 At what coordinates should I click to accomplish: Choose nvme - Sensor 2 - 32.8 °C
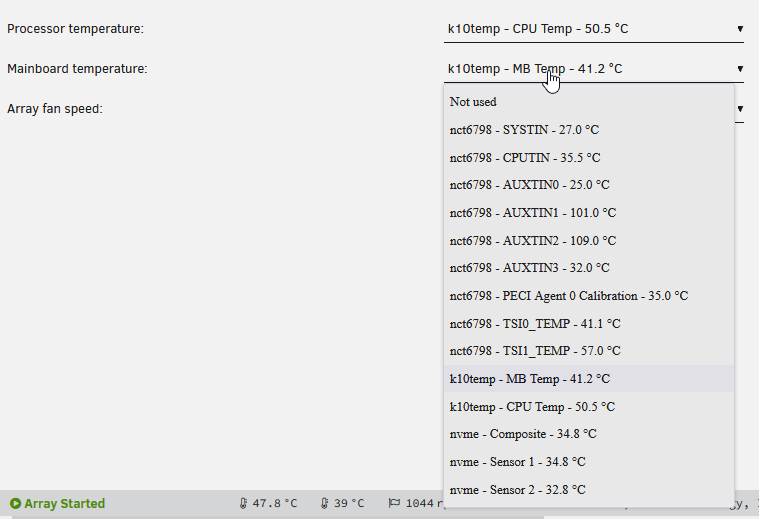click(x=589, y=490)
